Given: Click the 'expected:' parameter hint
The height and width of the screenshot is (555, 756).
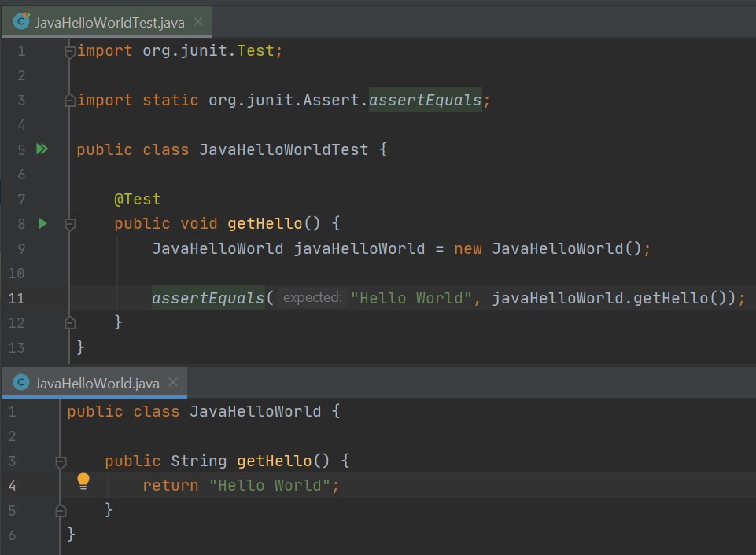Looking at the screenshot, I should [x=312, y=297].
